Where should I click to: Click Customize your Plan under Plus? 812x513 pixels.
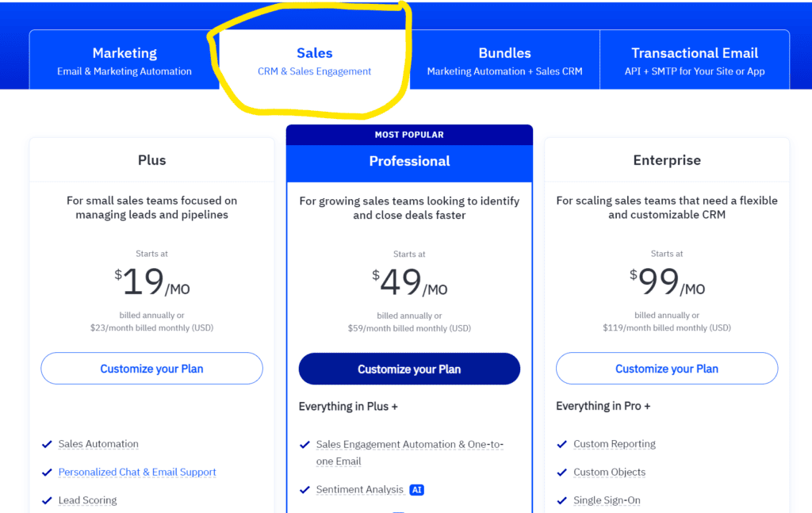tap(151, 369)
